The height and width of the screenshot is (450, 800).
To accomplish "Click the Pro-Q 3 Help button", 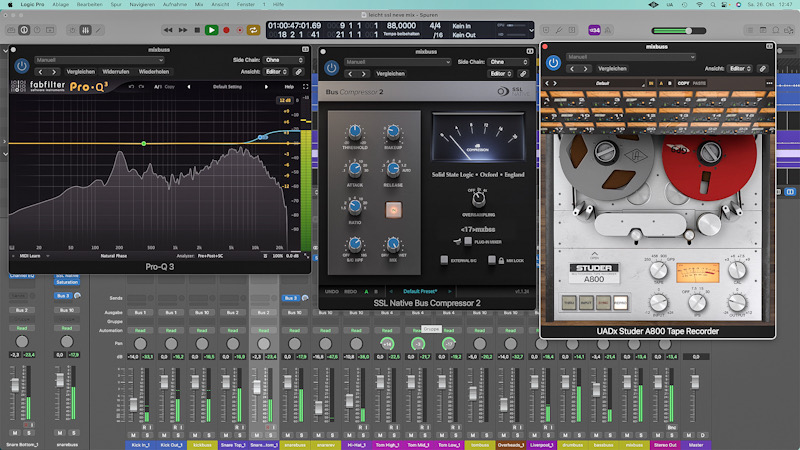I will pos(289,87).
